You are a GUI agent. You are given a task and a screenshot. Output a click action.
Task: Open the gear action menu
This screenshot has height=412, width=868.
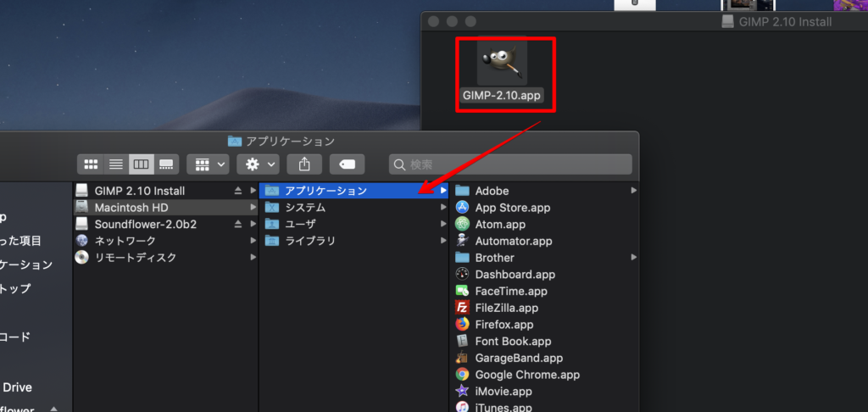coord(258,164)
